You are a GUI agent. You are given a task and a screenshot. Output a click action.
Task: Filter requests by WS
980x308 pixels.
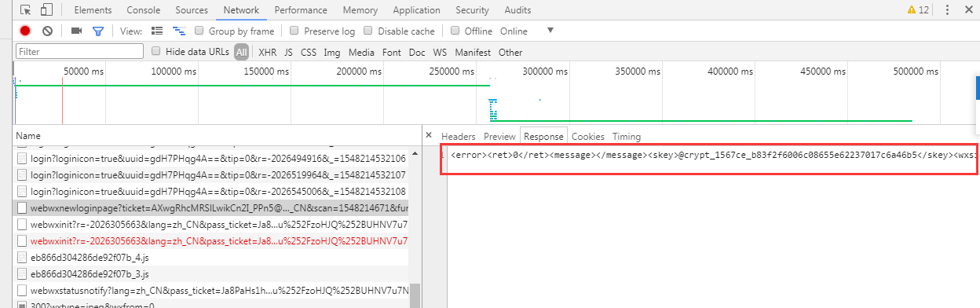click(x=440, y=53)
